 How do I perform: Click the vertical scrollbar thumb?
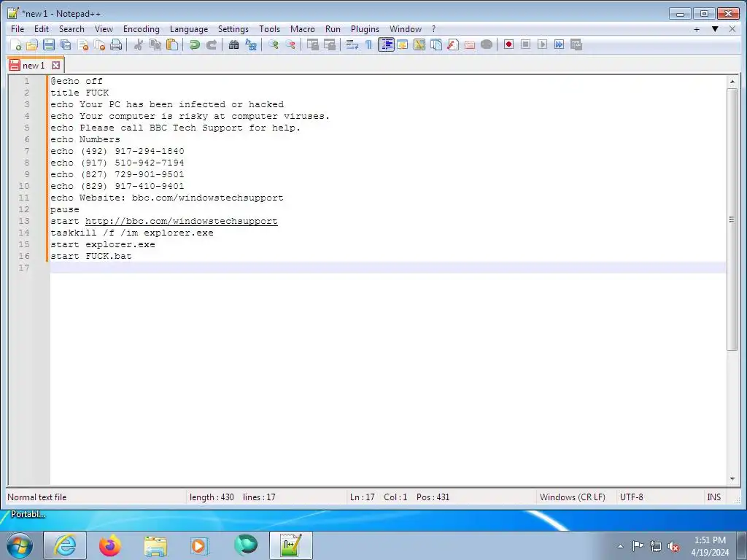click(732, 219)
